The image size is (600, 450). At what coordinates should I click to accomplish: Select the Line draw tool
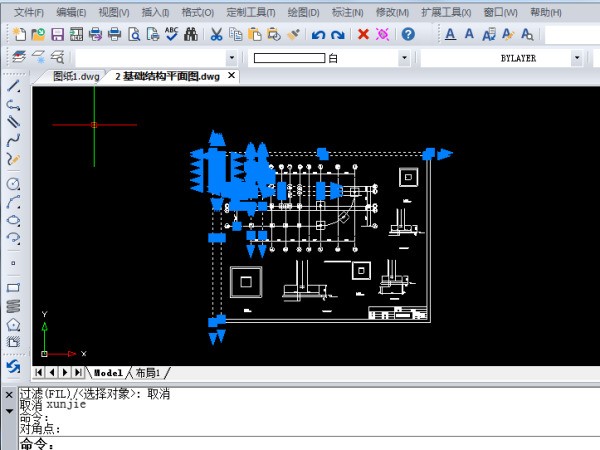click(13, 86)
